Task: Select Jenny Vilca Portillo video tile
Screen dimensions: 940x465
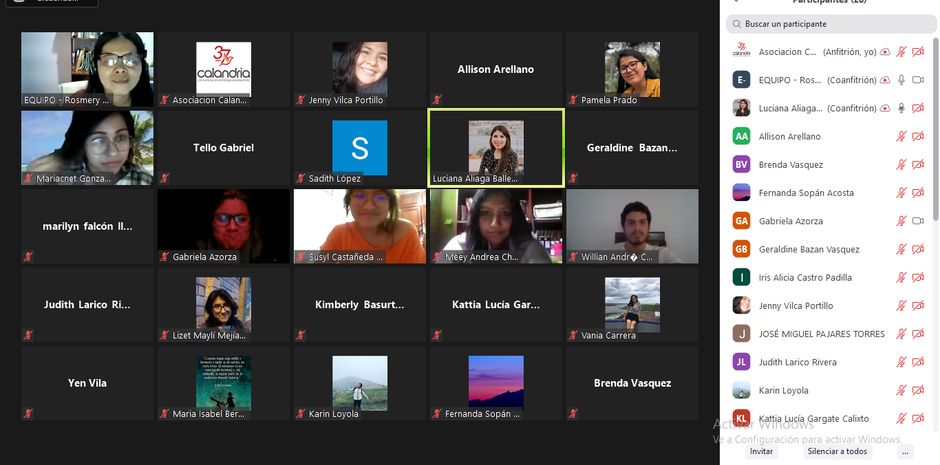Action: [360, 70]
